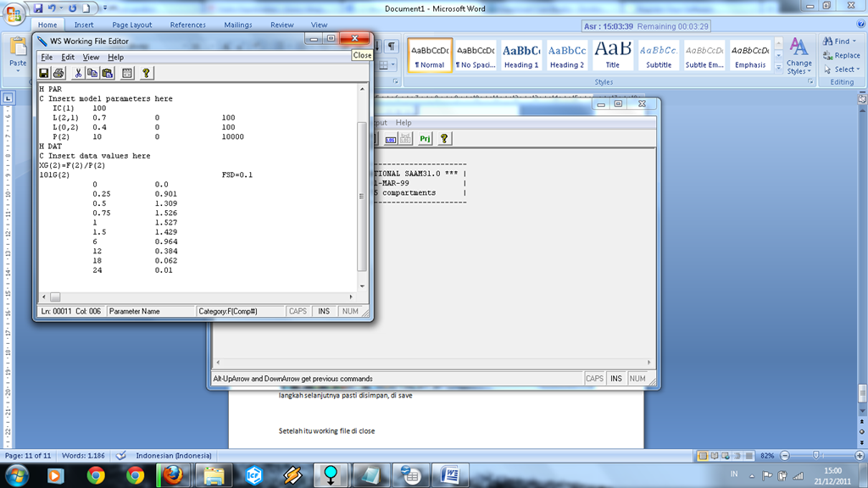The height and width of the screenshot is (488, 868).
Task: Click the Help question icon in Working File Editor
Action: [146, 73]
